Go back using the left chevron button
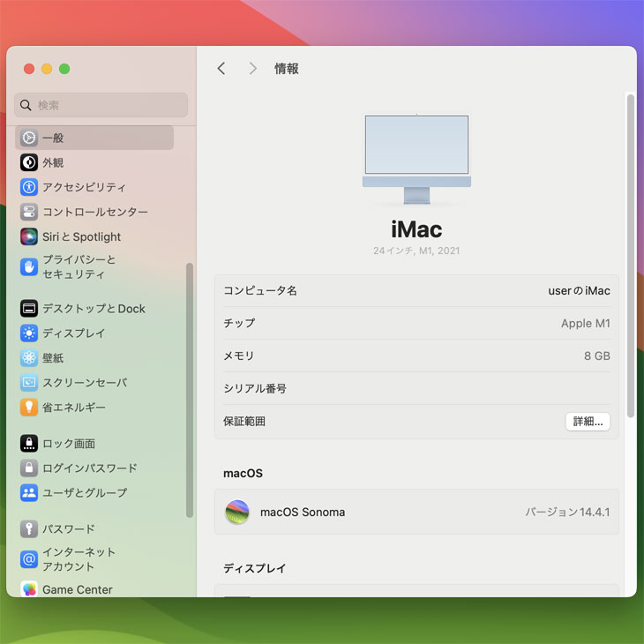Screen dimensions: 644x644 221,69
